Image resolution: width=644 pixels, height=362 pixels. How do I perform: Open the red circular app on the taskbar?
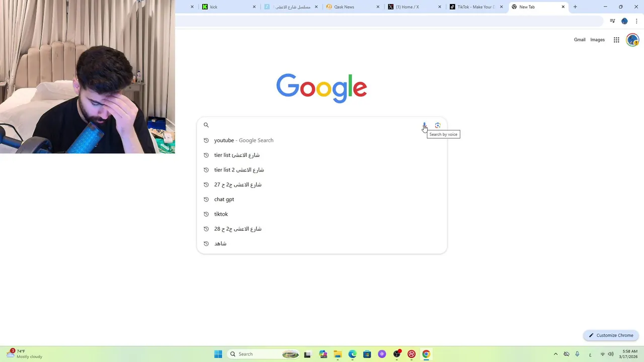pos(412,354)
